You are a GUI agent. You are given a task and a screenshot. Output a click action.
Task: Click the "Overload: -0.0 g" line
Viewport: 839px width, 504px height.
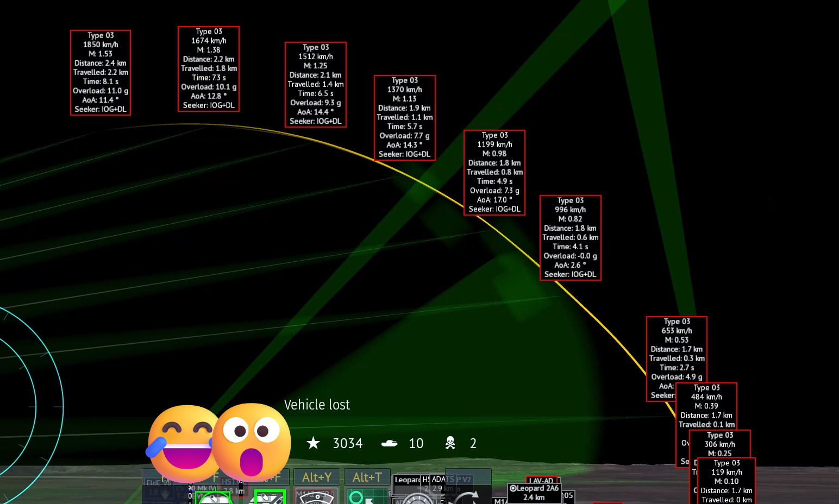(571, 256)
